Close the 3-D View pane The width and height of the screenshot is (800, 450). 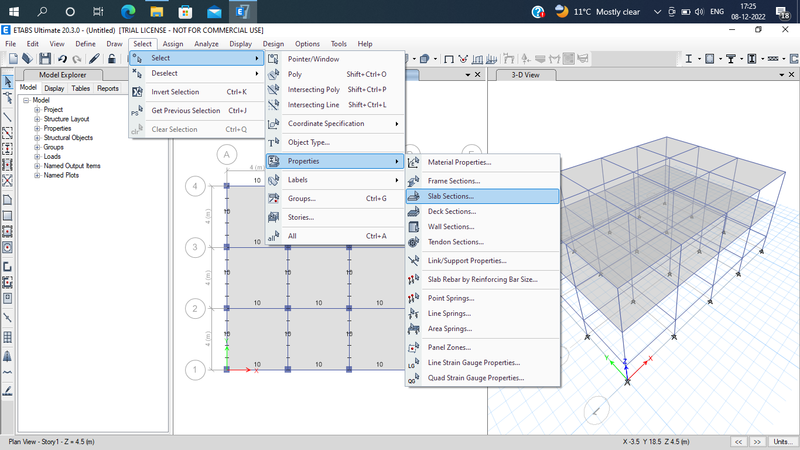point(791,75)
